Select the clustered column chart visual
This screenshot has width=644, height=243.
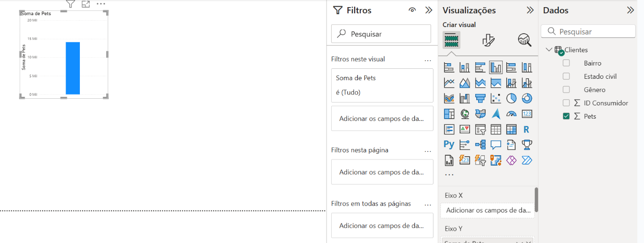[x=496, y=67]
